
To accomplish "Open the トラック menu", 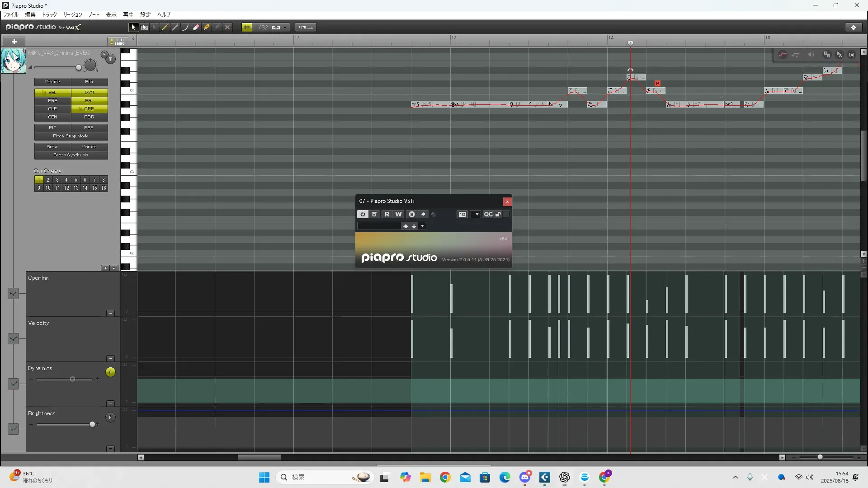I will click(x=49, y=15).
